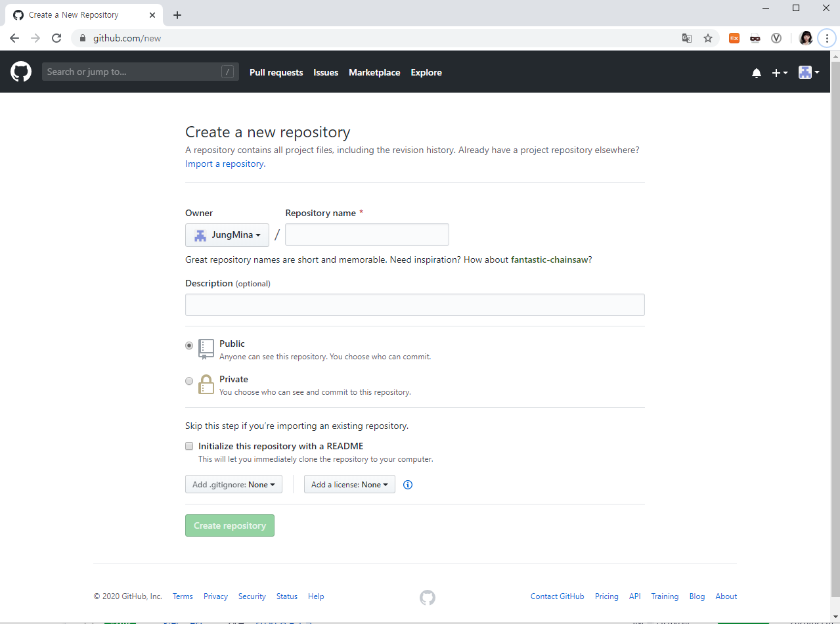Viewport: 840px width, 624px height.
Task: Click the browser back arrow
Action: point(14,38)
